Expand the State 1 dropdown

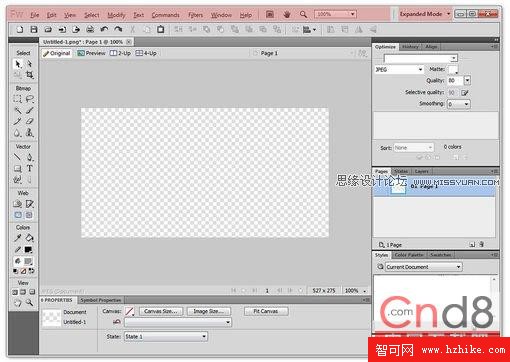click(166, 337)
